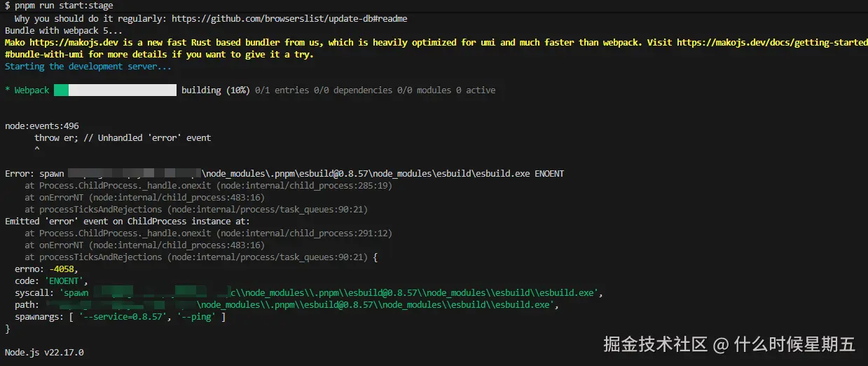Click the "throw er; // Unhandled 'error' event" line

pos(123,138)
